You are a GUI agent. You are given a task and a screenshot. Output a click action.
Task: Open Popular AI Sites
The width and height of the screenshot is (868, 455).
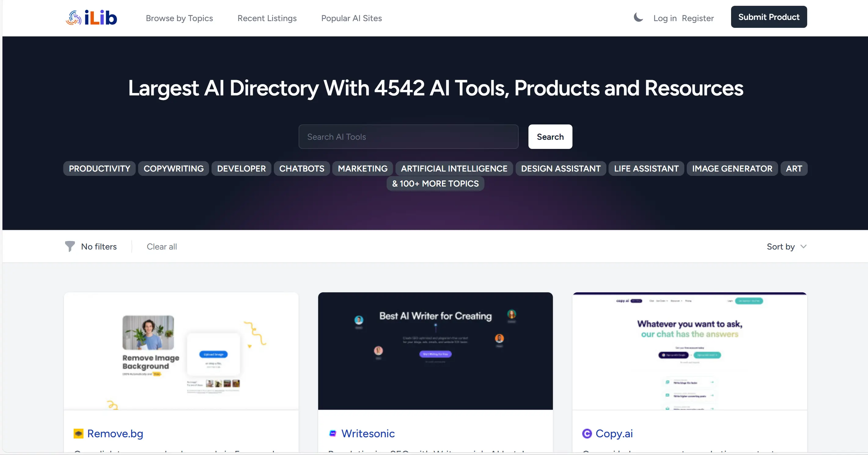(x=351, y=18)
